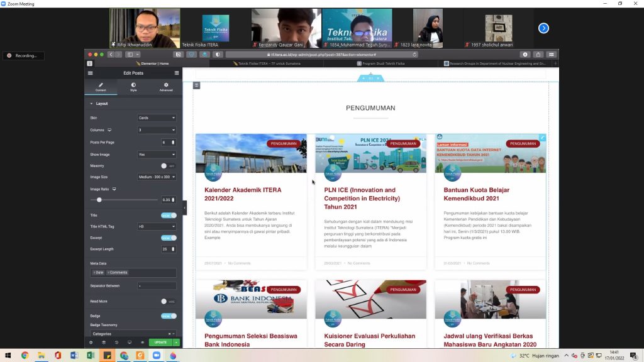Toggle the Read More switch

(x=167, y=301)
